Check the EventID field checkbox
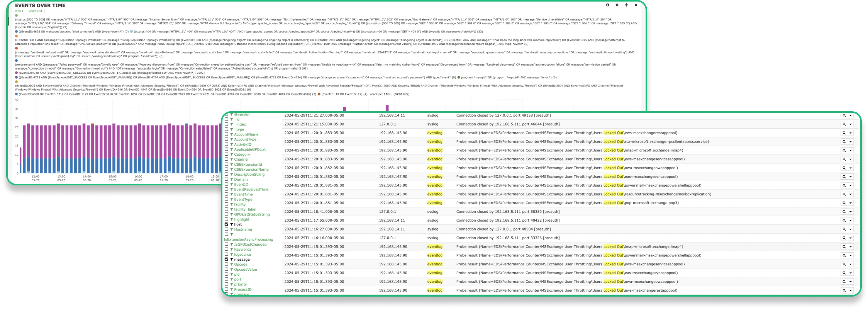The image size is (868, 309). (x=226, y=184)
